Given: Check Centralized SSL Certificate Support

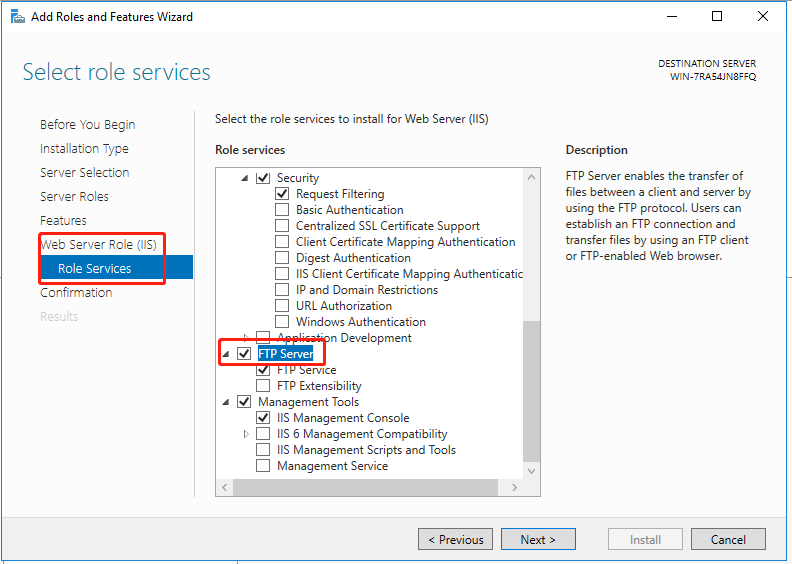Looking at the screenshot, I should (282, 226).
